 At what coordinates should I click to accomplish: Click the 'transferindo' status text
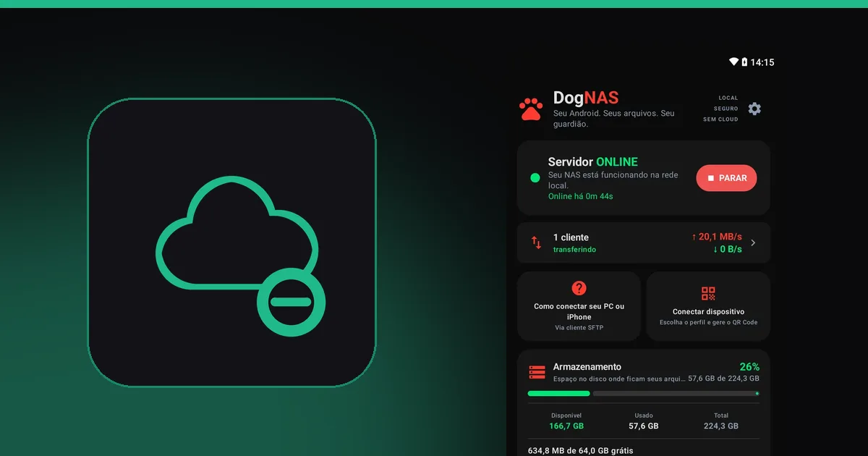[x=575, y=250]
